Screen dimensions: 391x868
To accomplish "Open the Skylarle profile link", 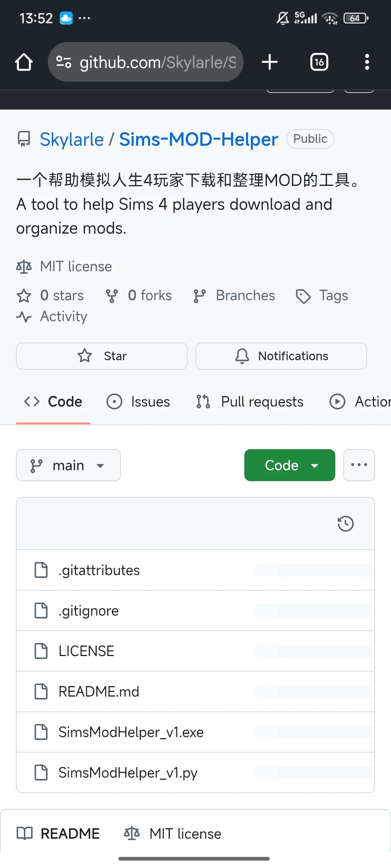I will (72, 139).
